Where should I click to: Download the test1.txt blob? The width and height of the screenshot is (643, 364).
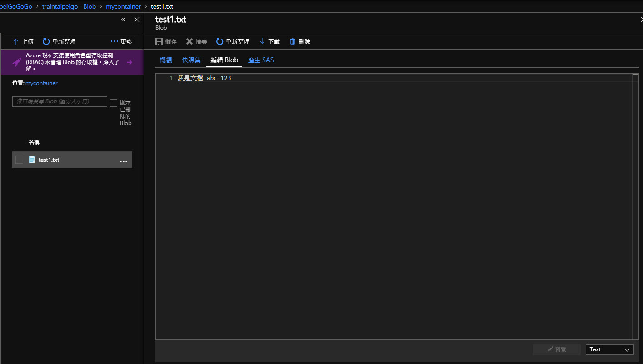click(x=269, y=41)
